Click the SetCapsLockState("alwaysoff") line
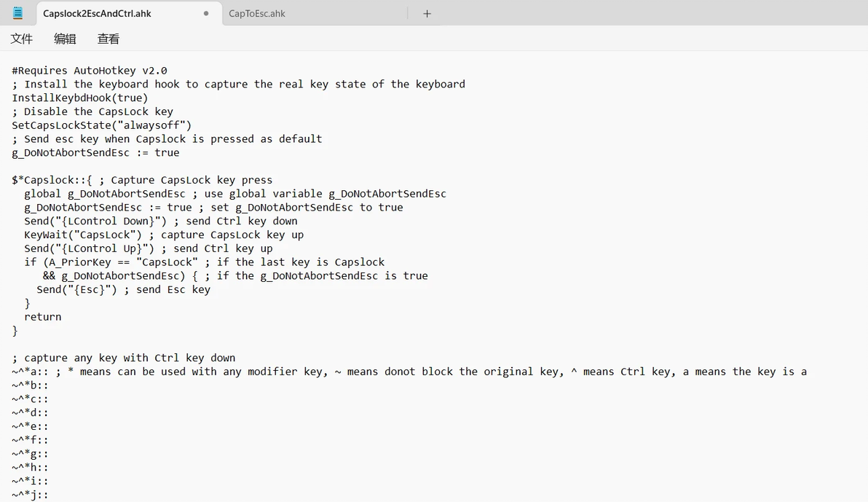Viewport: 868px width, 502px height. point(102,125)
